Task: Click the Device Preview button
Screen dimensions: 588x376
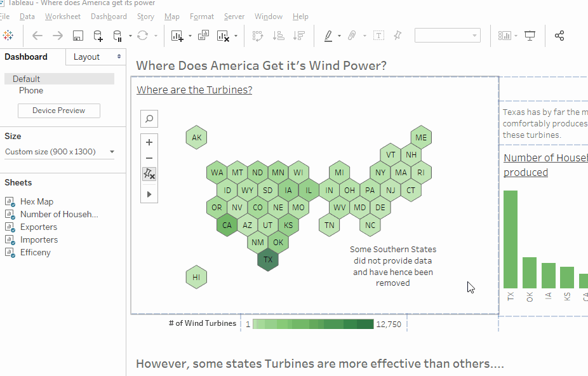Action: (58, 111)
